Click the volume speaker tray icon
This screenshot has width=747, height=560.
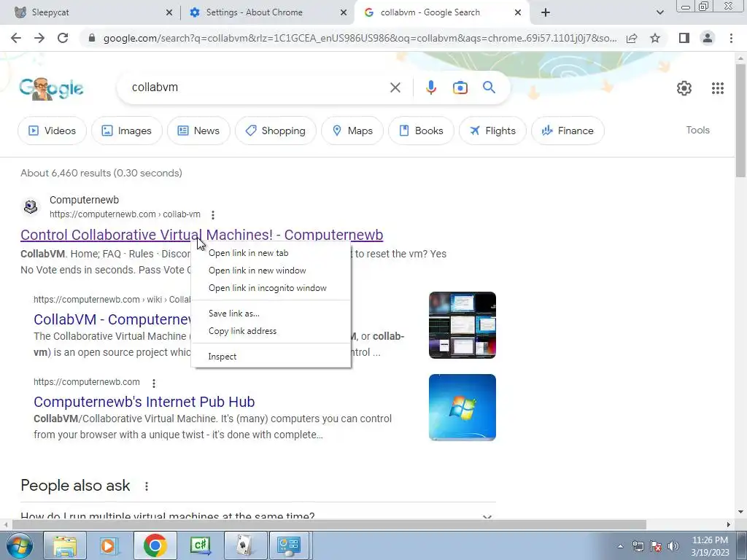coord(673,546)
